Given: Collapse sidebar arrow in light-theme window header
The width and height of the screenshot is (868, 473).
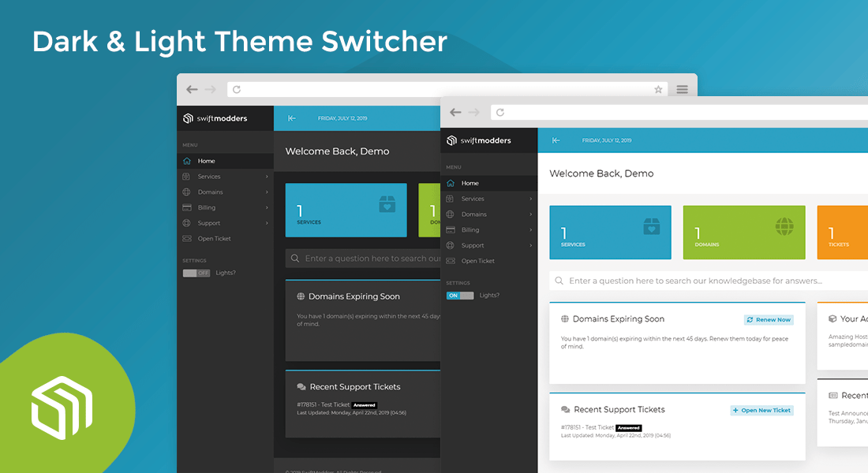Looking at the screenshot, I should coord(556,140).
